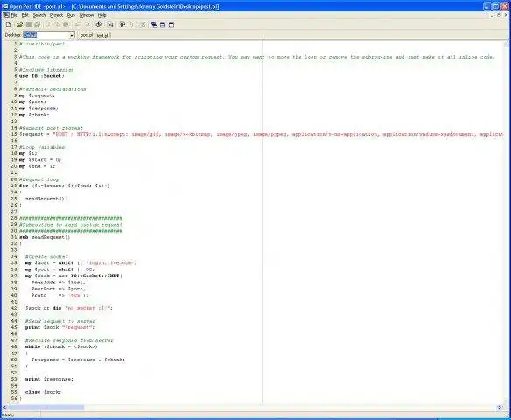Image resolution: width=511 pixels, height=420 pixels.
Task: Click the Save All toolbar icon
Action: pos(38,24)
